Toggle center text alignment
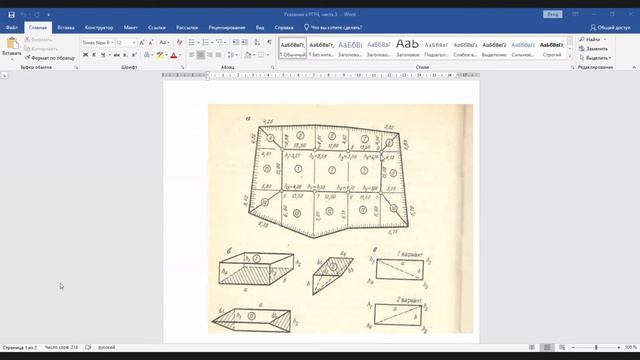Viewport: 640px width, 360px height. pyautogui.click(x=201, y=55)
